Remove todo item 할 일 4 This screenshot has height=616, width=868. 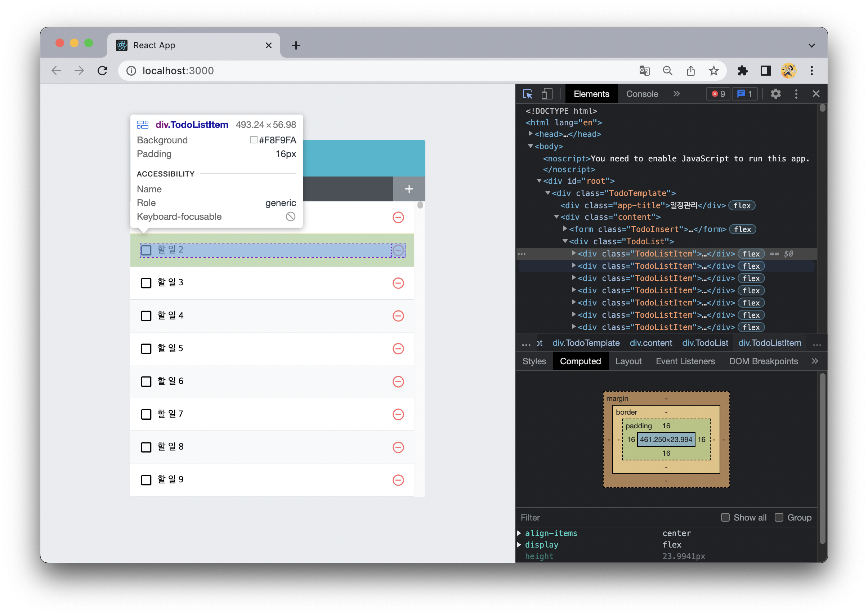398,316
